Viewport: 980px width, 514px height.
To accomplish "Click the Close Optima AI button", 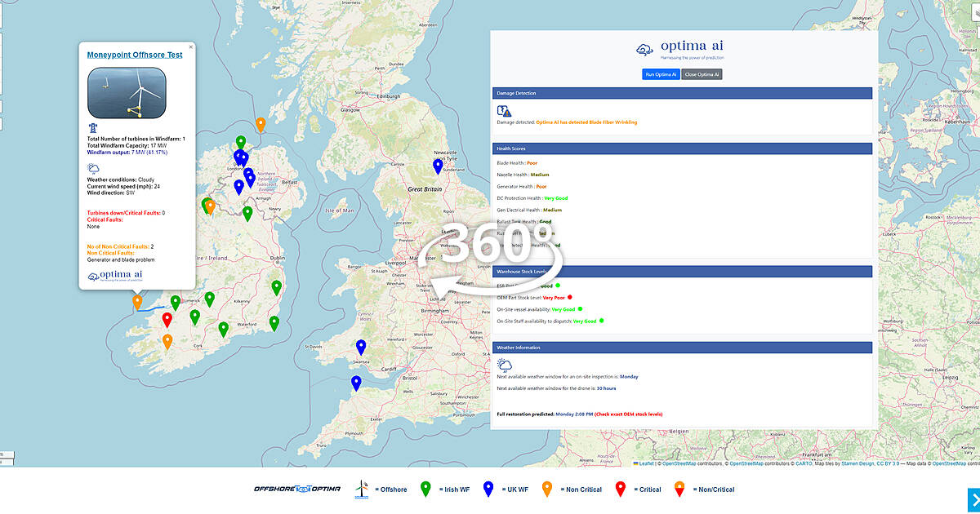I will [x=702, y=74].
